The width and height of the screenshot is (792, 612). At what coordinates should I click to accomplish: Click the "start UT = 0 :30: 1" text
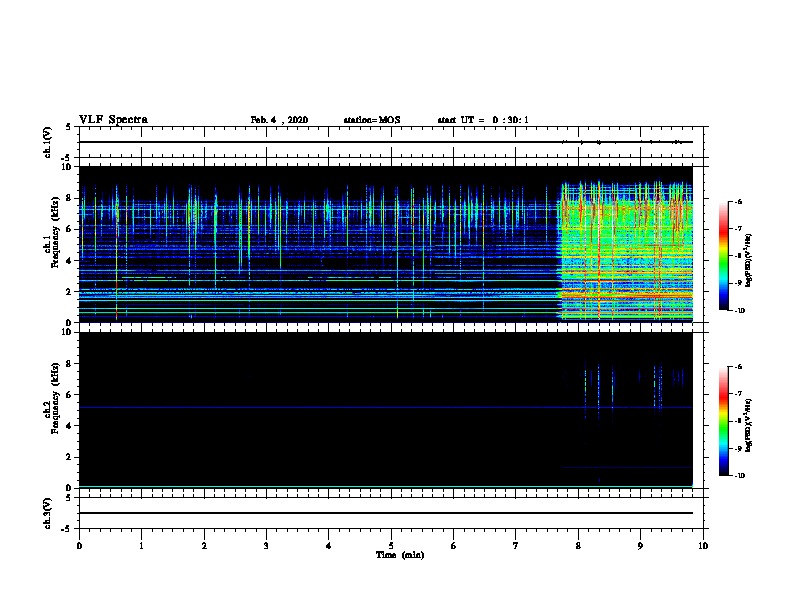click(483, 120)
